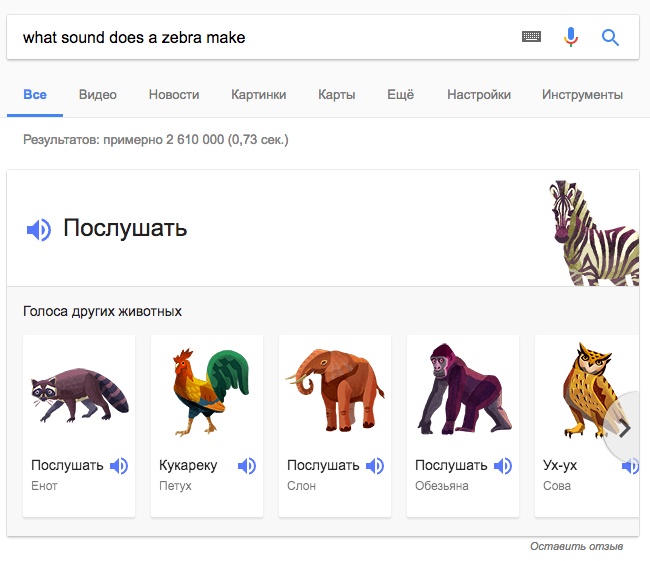The image size is (650, 561).
Task: Click the blue magnifier search icon
Action: [611, 38]
